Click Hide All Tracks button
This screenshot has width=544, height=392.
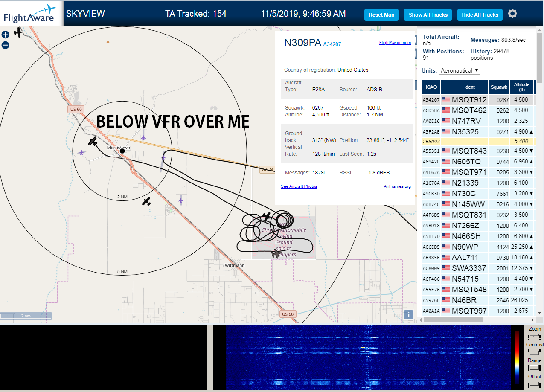coord(480,15)
